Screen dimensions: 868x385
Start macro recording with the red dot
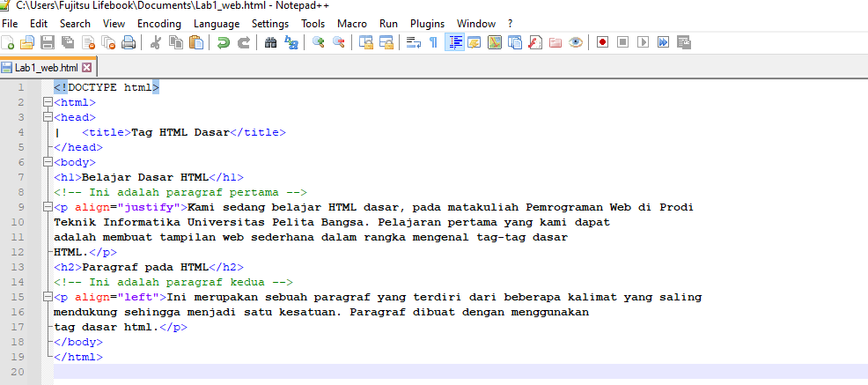[603, 42]
